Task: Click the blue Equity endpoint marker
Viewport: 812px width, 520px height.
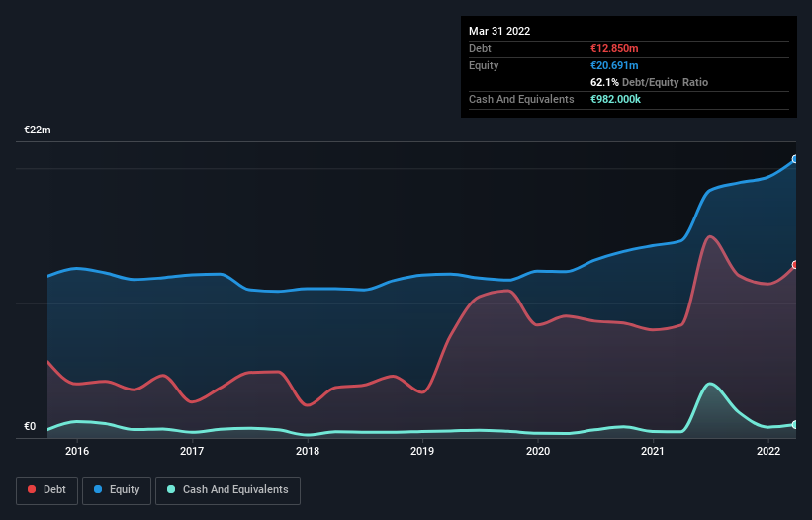Action: tap(795, 159)
